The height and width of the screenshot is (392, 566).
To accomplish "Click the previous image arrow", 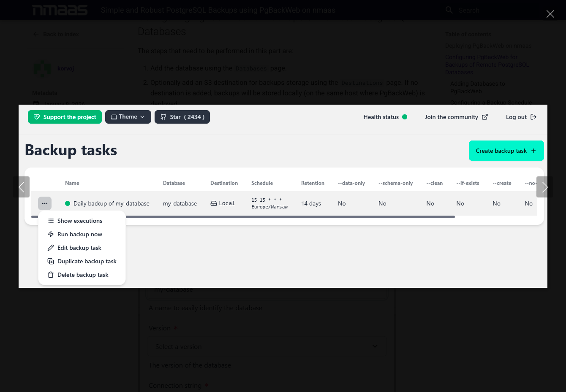I will (21, 187).
